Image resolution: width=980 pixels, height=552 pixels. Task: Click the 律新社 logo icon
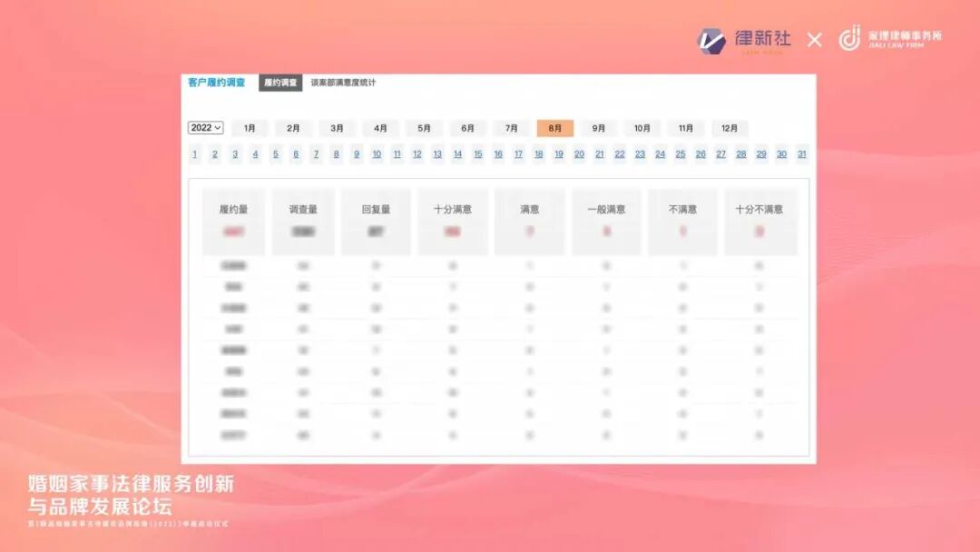pos(711,41)
